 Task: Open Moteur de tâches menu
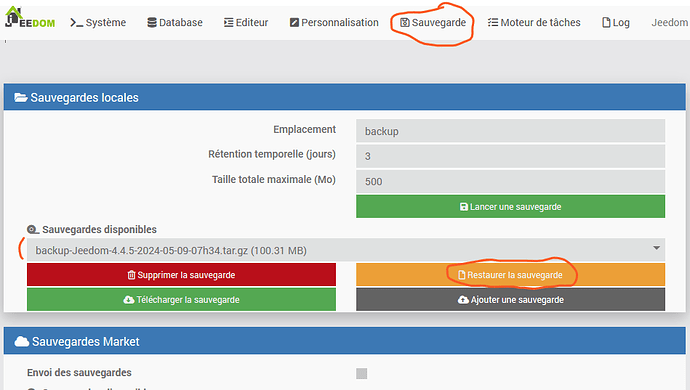(534, 22)
